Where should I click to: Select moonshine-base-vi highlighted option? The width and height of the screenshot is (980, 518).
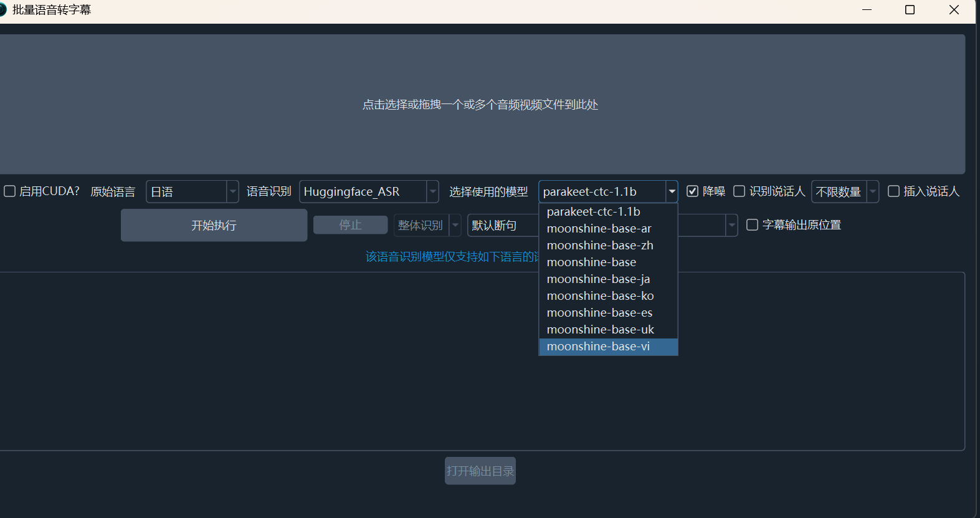pos(598,347)
